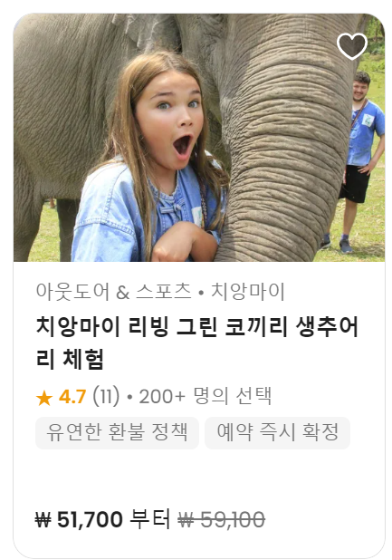View the (11) review count
This screenshot has height=560, width=392.
106,396
